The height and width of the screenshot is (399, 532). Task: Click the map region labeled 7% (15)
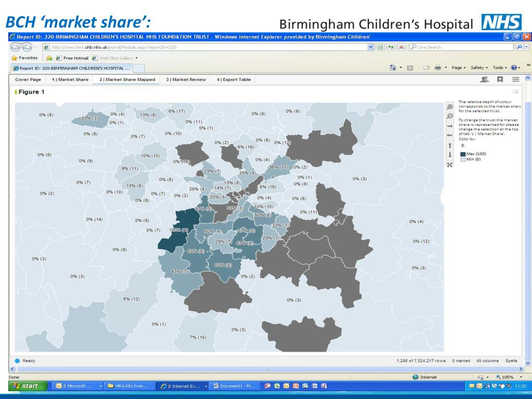tap(198, 337)
